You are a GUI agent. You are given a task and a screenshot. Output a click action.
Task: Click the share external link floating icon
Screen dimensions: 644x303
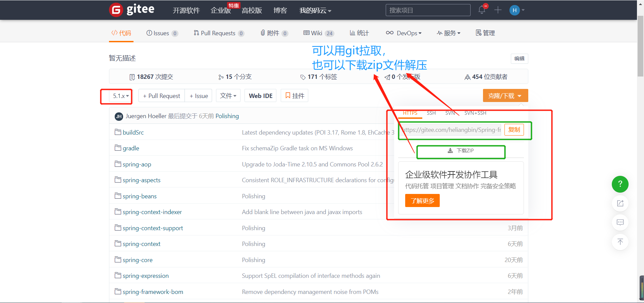tap(620, 203)
